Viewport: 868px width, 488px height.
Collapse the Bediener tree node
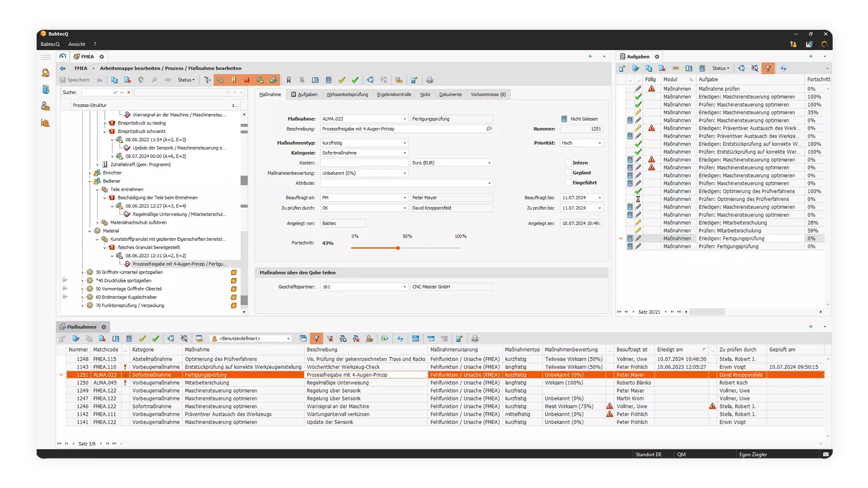tap(90, 181)
